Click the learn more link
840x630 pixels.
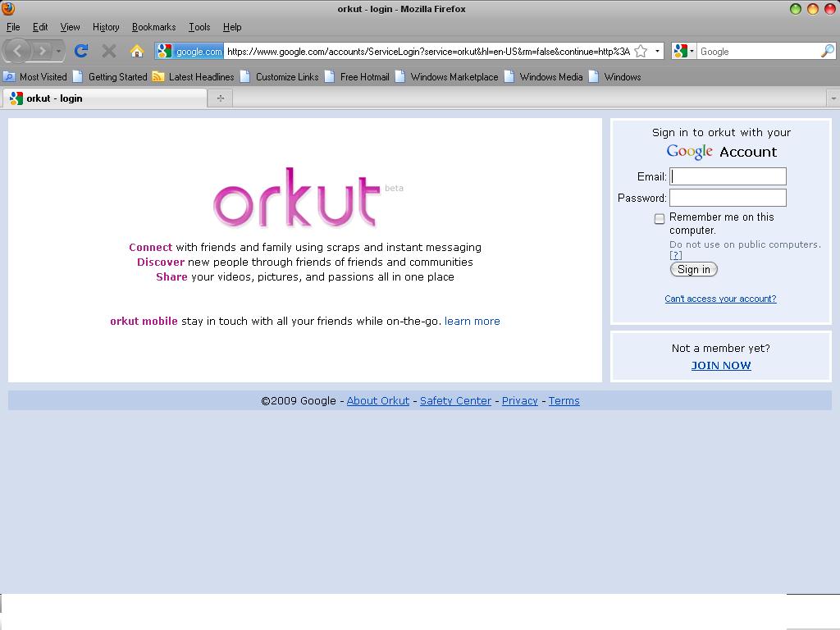click(472, 322)
